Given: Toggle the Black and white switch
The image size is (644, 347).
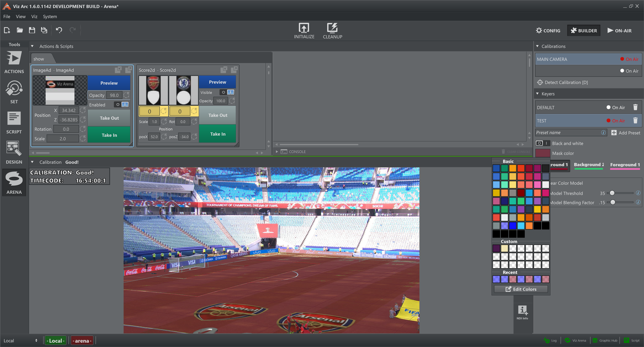Looking at the screenshot, I should 543,143.
